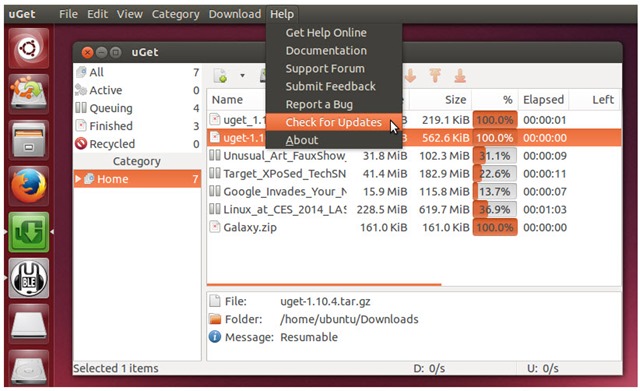640x391 pixels.
Task: Click the white removable drive dock icon
Action: pos(29,324)
